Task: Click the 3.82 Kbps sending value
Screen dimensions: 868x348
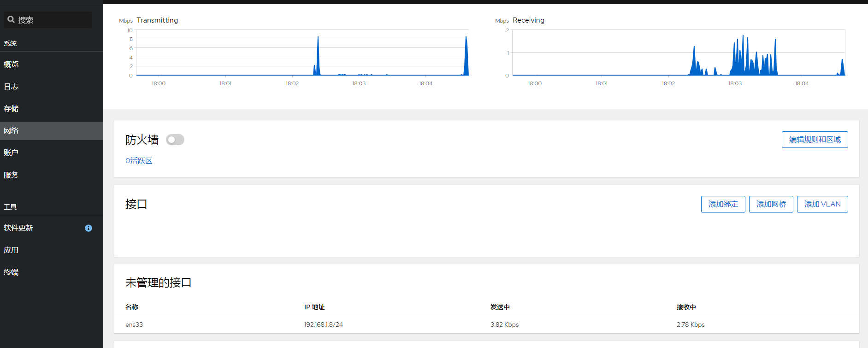Action: [x=505, y=324]
